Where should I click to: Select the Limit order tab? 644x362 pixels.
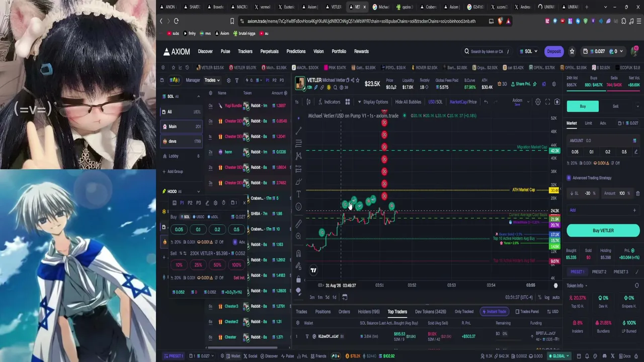coord(588,123)
